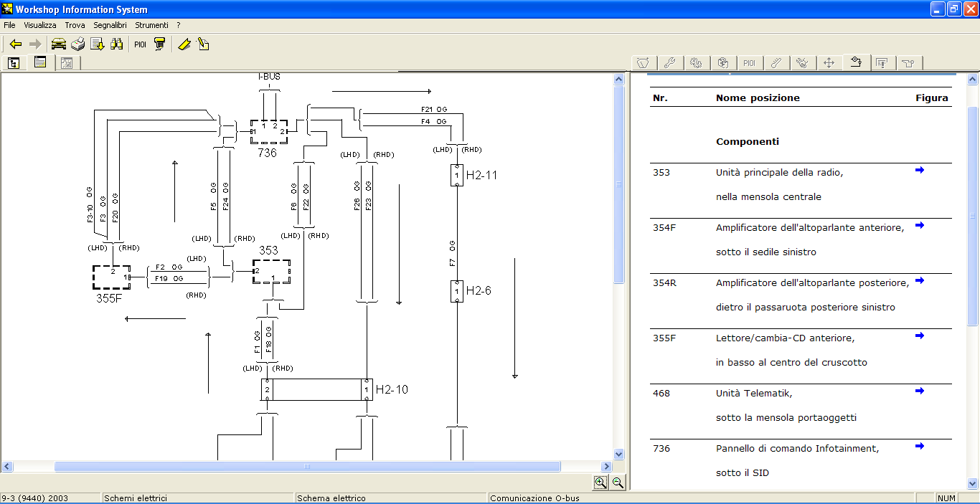The image size is (980, 504).
Task: Follow figure arrow for component 354R
Action: 920,280
